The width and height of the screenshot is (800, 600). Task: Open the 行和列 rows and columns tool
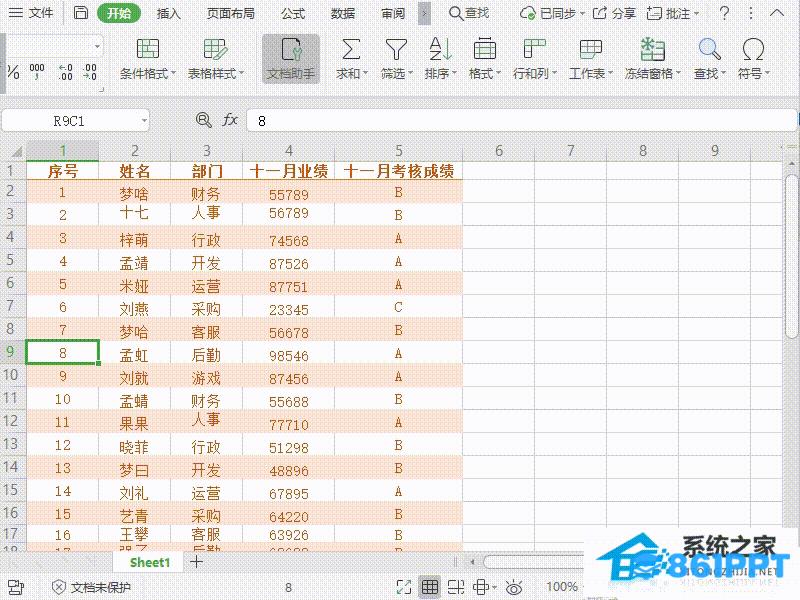coord(534,59)
